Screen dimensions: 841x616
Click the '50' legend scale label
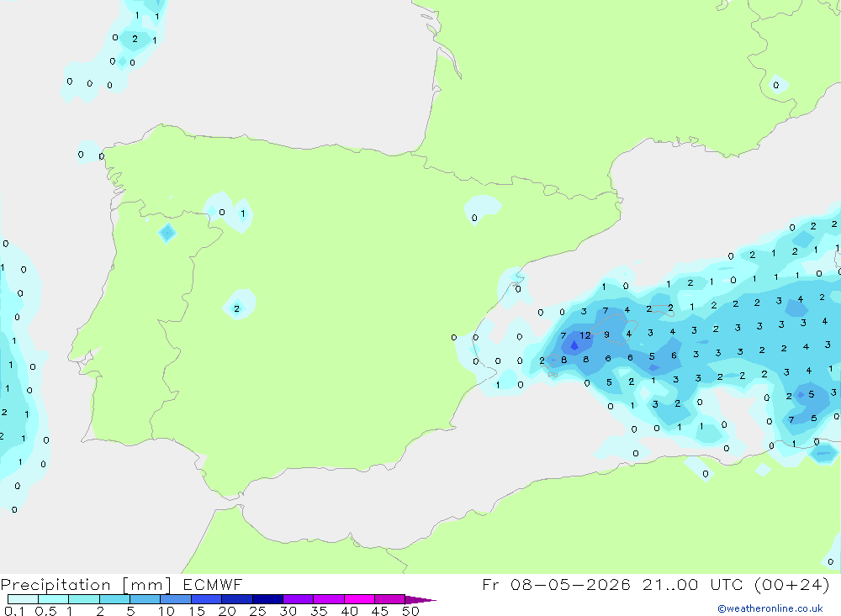point(410,611)
